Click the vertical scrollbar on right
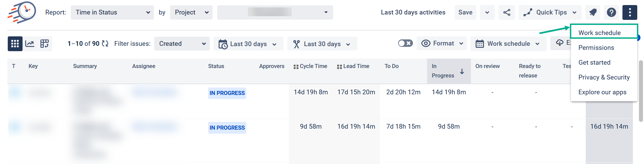This screenshot has width=644, height=164. click(641, 91)
